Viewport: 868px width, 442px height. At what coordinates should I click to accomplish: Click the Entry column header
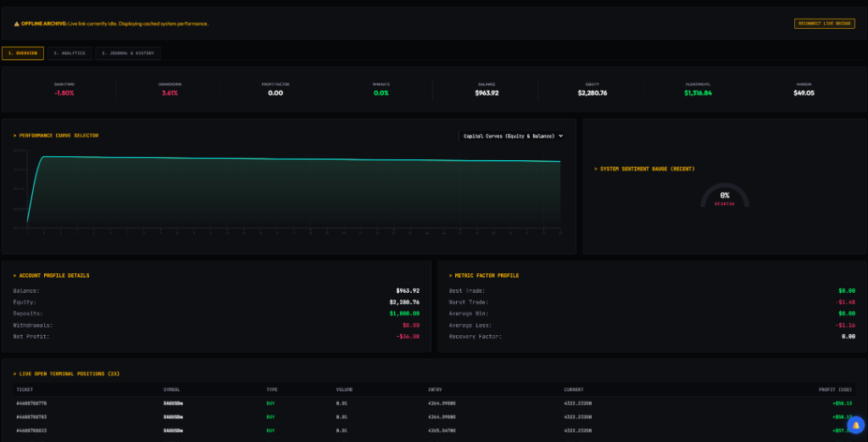pos(435,390)
